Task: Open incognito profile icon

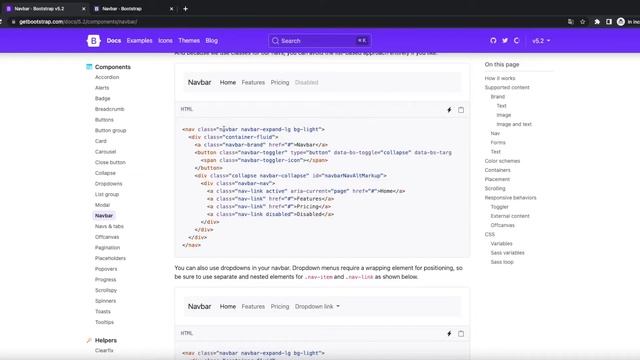Action: 621,22
